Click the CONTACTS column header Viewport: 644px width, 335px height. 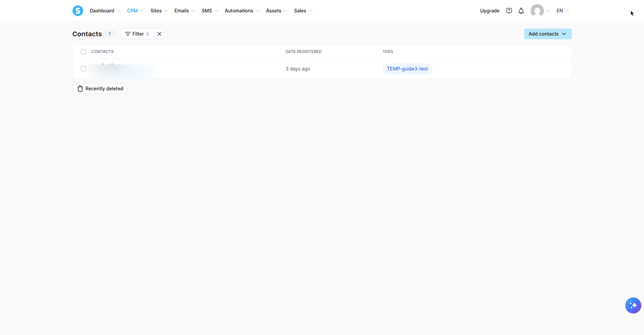[x=102, y=52]
